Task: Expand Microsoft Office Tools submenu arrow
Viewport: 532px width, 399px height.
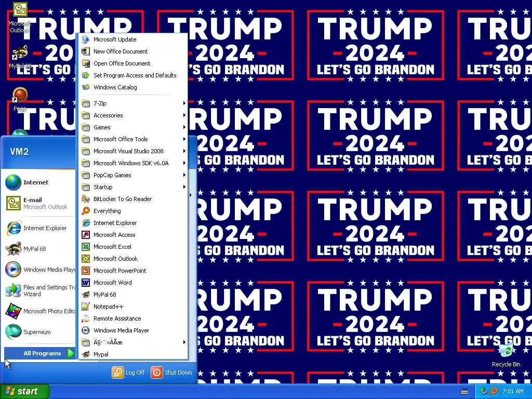Action: (184, 139)
